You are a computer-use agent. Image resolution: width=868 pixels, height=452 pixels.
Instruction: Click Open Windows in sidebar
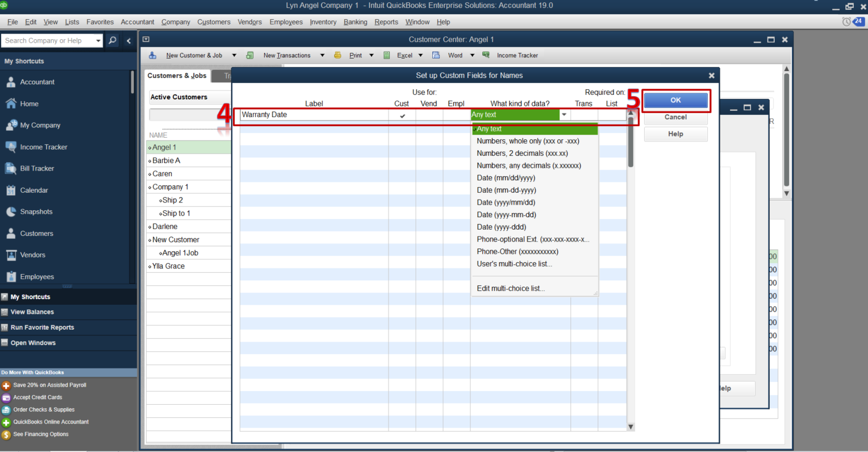coord(33,343)
